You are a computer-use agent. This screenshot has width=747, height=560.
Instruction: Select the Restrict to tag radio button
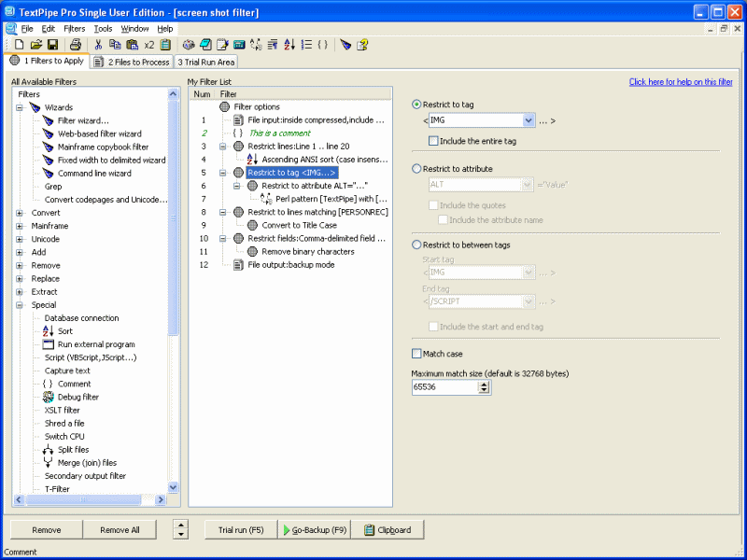(x=416, y=105)
